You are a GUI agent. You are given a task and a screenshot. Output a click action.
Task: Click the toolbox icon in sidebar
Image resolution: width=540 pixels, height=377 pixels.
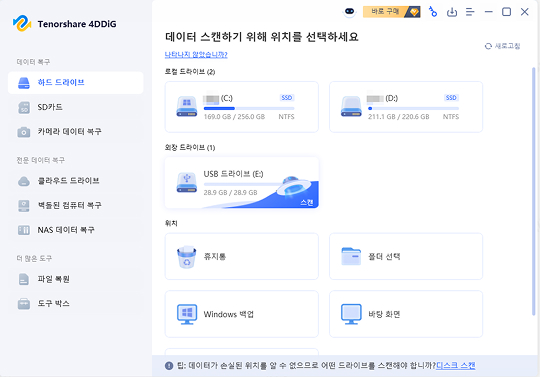point(24,304)
